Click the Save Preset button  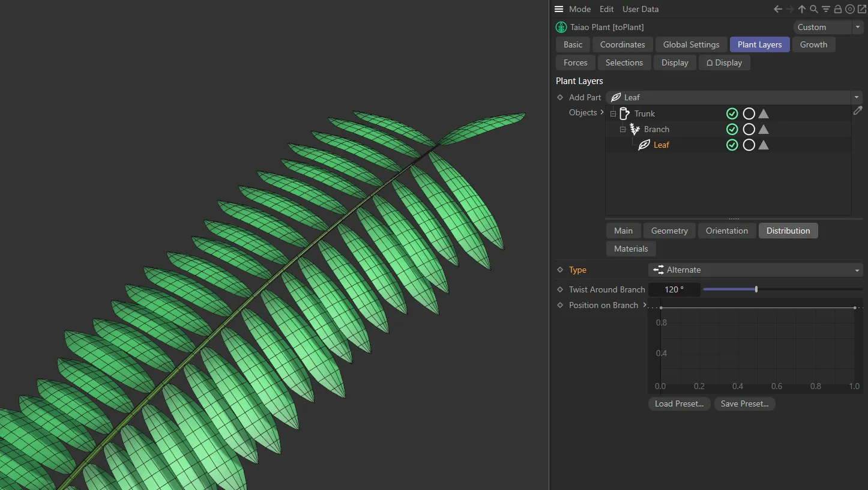click(x=744, y=404)
